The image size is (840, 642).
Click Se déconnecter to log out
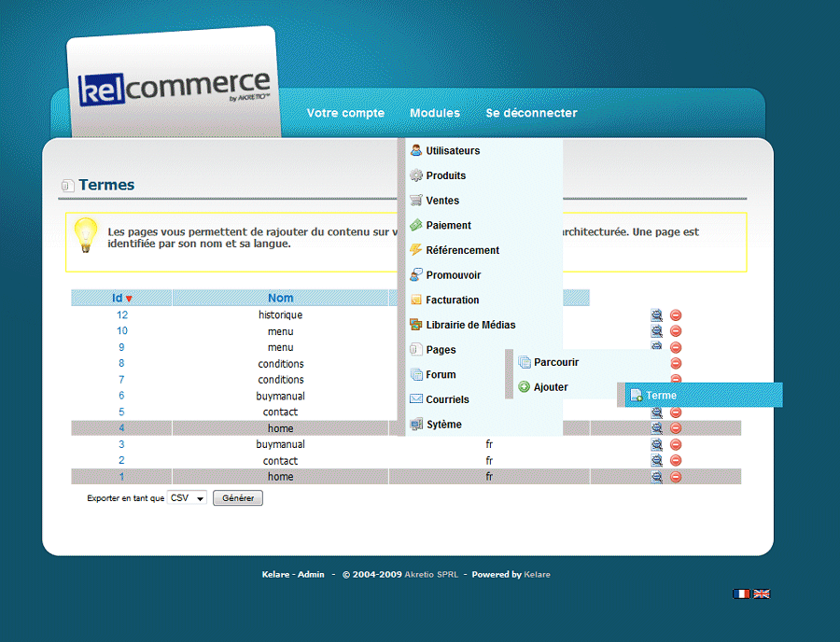point(531,113)
